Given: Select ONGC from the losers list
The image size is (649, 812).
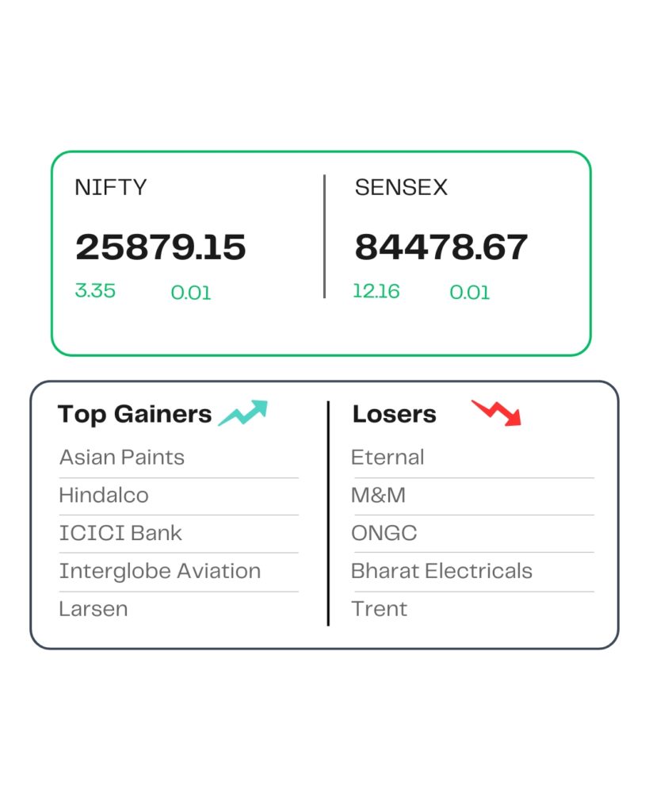Looking at the screenshot, I should click(384, 533).
